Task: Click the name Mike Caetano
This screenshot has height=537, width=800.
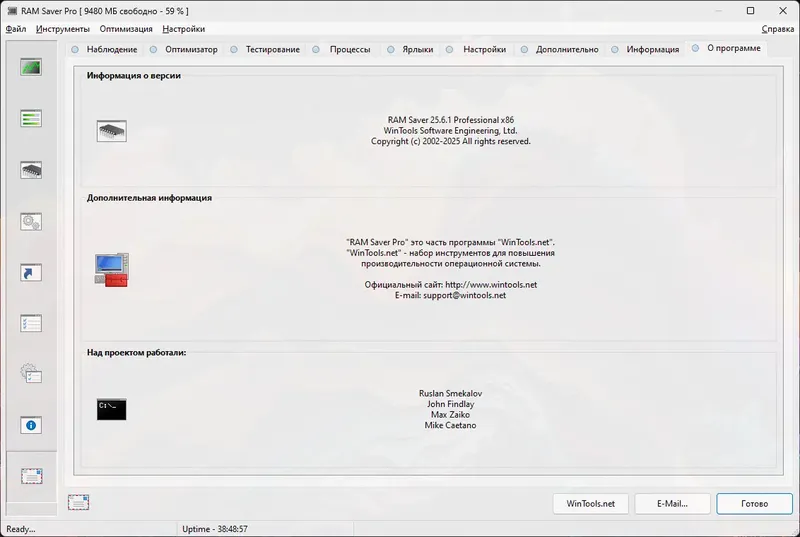Action: tap(450, 425)
